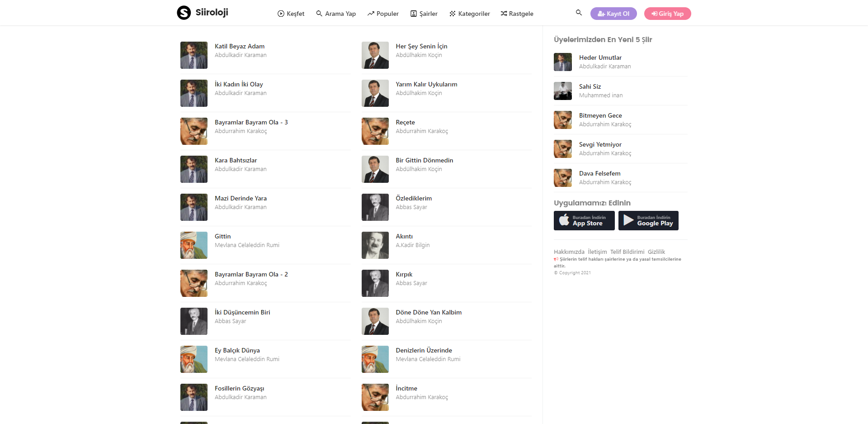This screenshot has height=424, width=868.
Task: Open the Populer trending section
Action: click(x=383, y=14)
